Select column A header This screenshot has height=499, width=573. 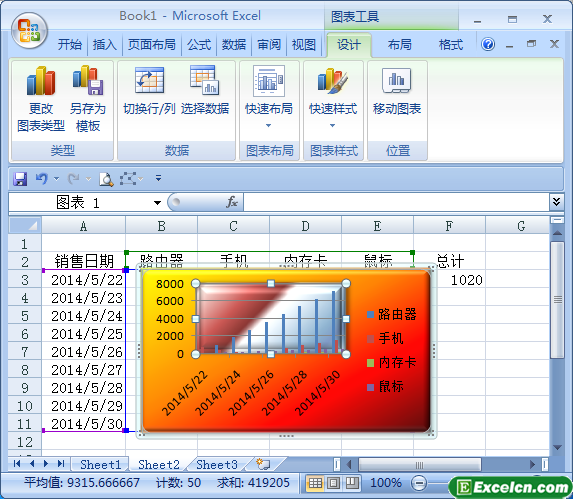pyautogui.click(x=83, y=226)
